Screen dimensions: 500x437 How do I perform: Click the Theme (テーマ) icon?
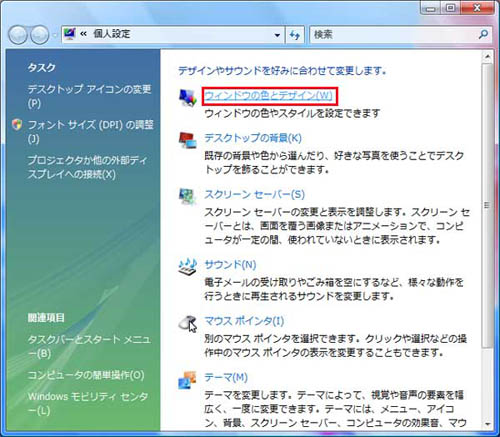tap(187, 380)
